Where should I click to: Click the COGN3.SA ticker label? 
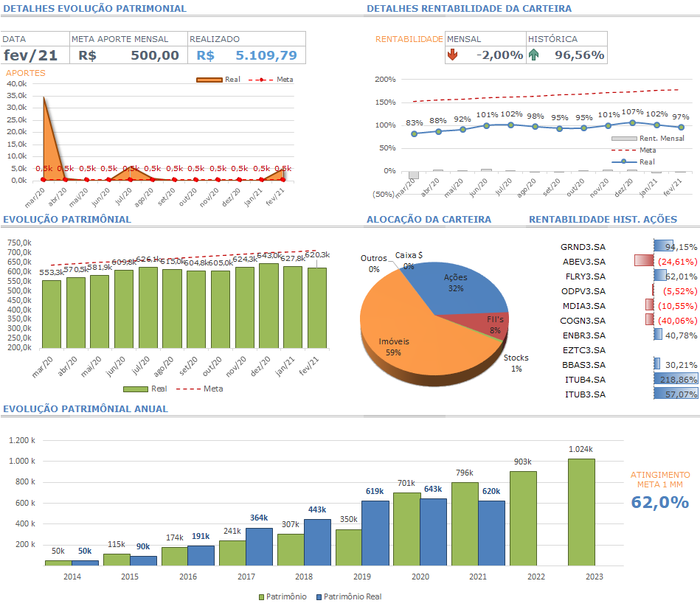[x=583, y=320]
